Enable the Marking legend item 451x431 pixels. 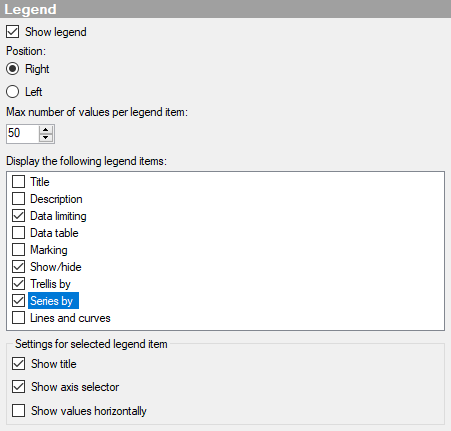18,250
